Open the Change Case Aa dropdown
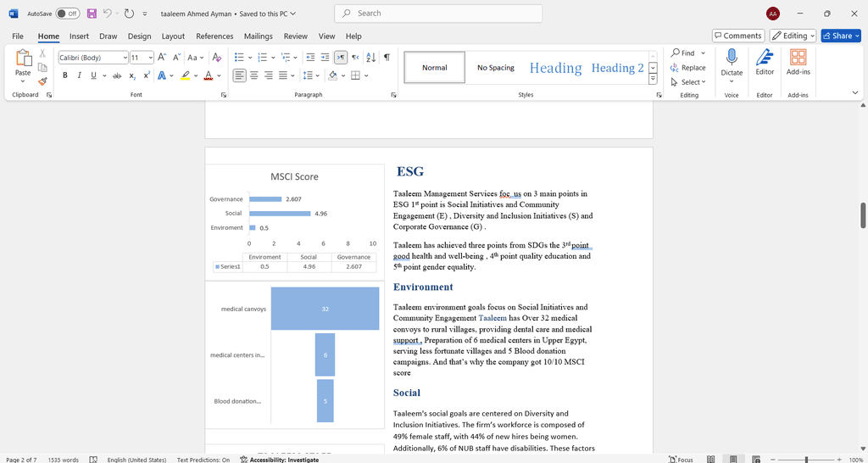The width and height of the screenshot is (868, 463). coord(196,57)
